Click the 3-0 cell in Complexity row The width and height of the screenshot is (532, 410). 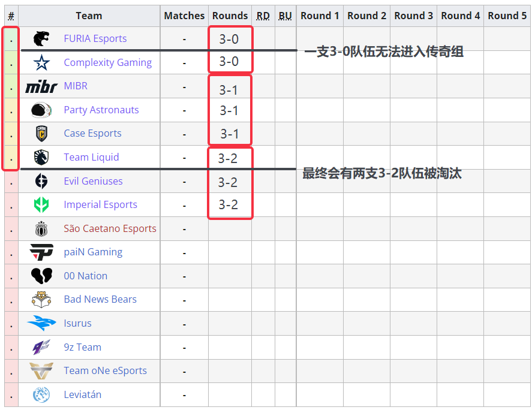coord(229,62)
